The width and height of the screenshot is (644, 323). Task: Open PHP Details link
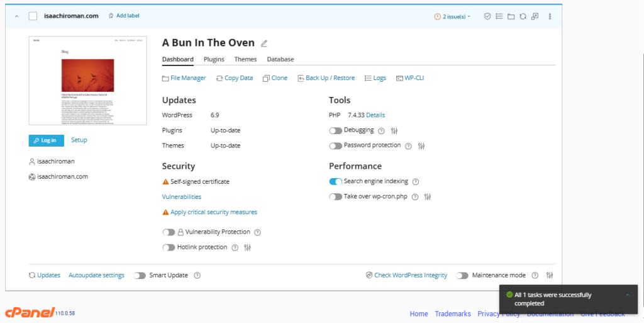[x=375, y=115]
